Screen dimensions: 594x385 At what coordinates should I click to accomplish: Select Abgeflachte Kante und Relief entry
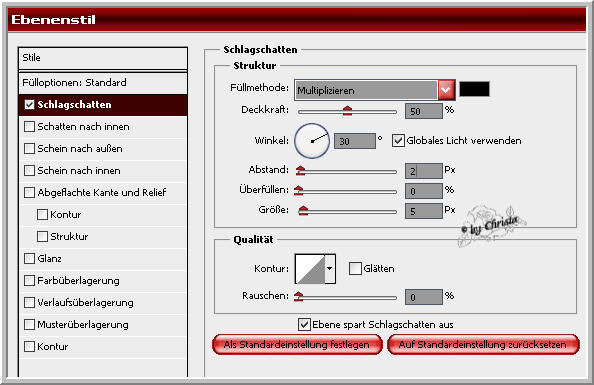pos(103,192)
